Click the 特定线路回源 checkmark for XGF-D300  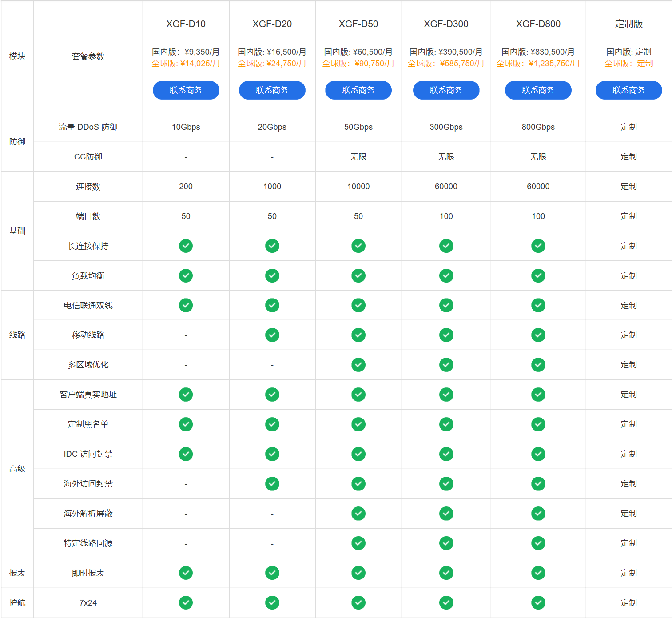click(x=446, y=543)
